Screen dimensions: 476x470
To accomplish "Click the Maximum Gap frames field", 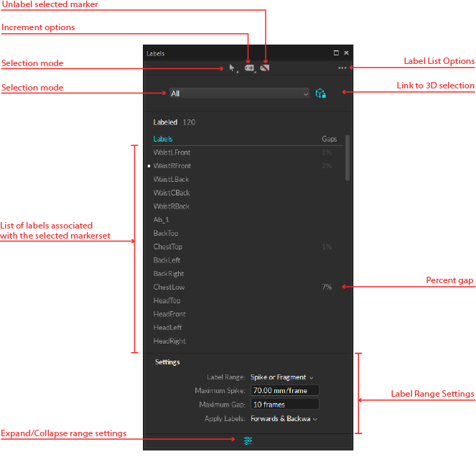I will coord(284,405).
